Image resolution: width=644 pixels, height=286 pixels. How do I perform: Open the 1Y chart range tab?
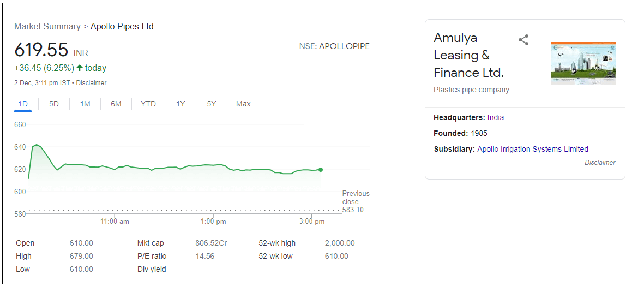180,104
